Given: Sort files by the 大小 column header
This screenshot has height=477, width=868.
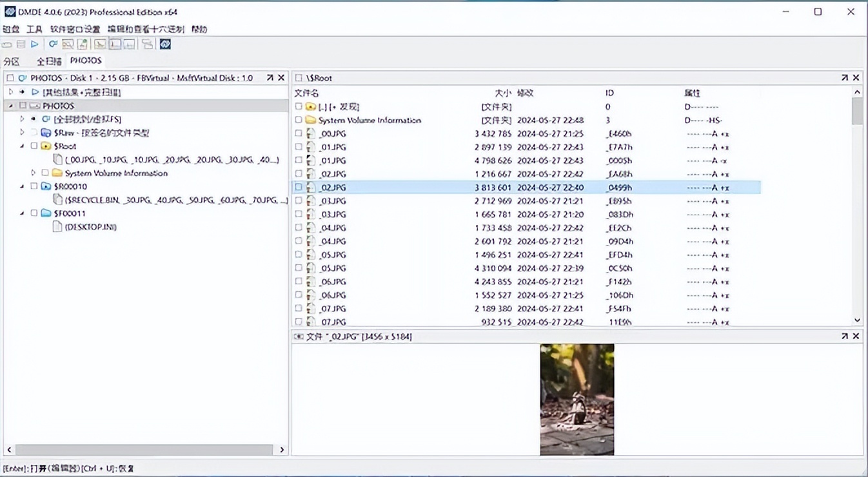Looking at the screenshot, I should pos(502,93).
